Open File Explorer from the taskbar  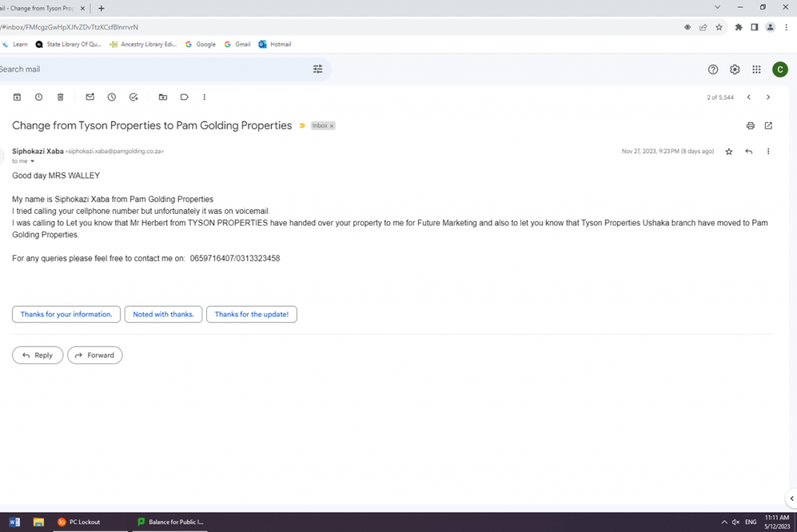click(x=39, y=522)
